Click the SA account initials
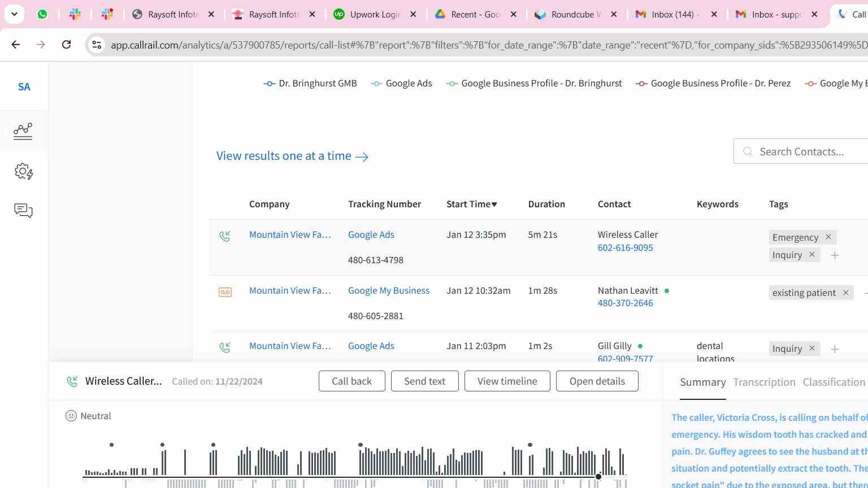 (x=24, y=87)
